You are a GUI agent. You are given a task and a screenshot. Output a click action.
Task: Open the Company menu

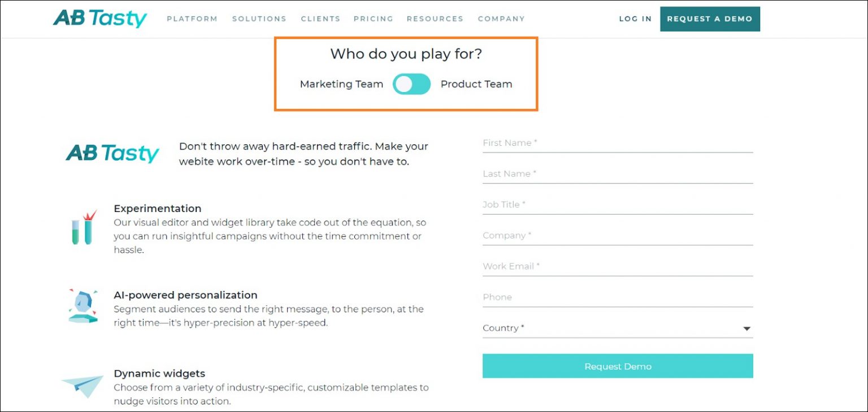501,19
